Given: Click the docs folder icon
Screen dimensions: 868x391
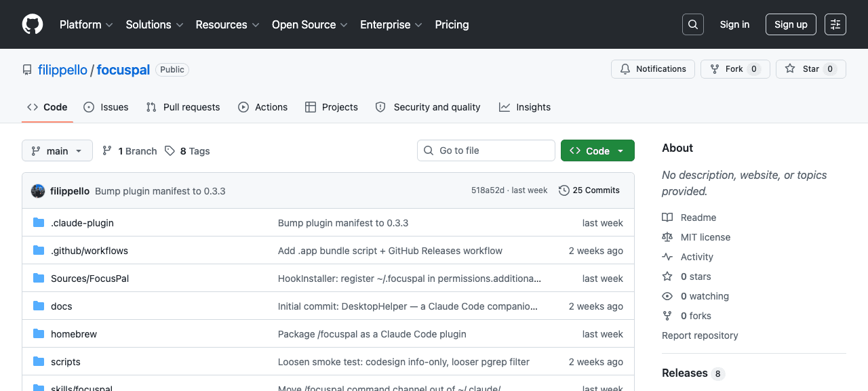Looking at the screenshot, I should (x=39, y=306).
